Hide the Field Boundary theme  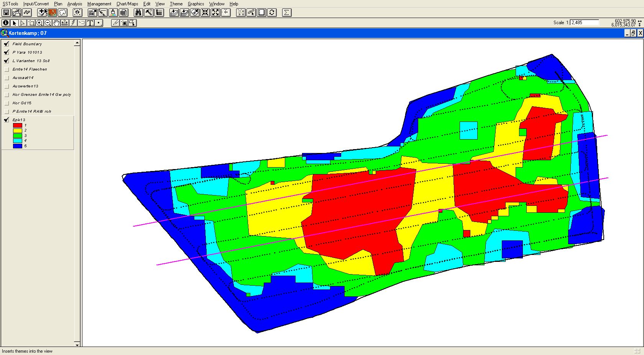click(7, 44)
